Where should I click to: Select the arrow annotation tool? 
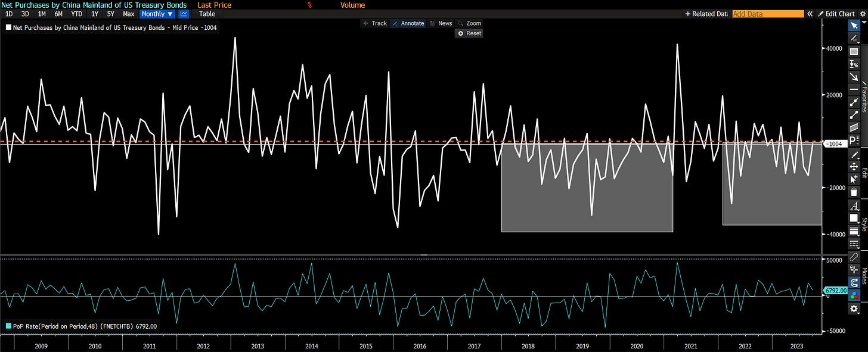pos(854,77)
